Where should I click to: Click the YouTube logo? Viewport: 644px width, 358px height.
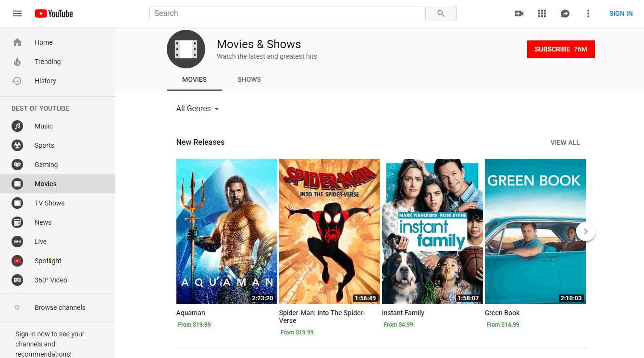pyautogui.click(x=54, y=13)
